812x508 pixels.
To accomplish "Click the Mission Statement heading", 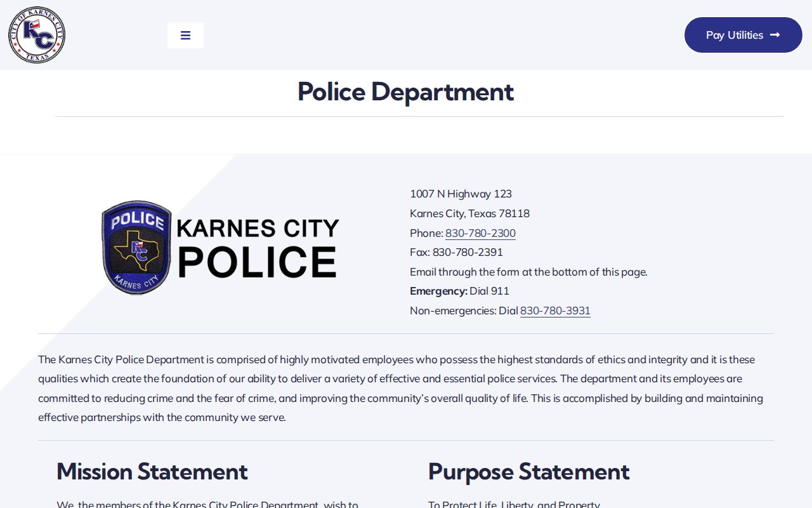I will click(152, 472).
